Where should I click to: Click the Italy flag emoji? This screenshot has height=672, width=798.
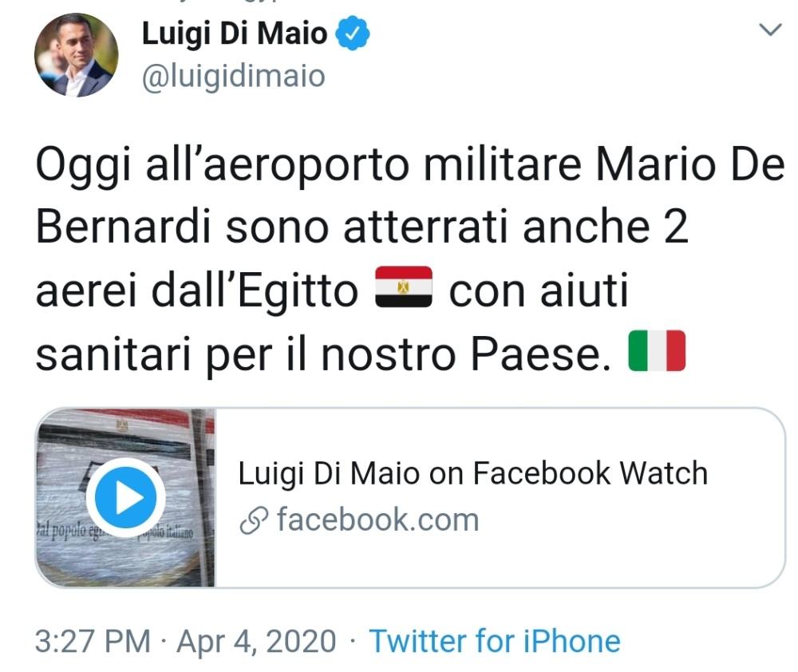657,350
